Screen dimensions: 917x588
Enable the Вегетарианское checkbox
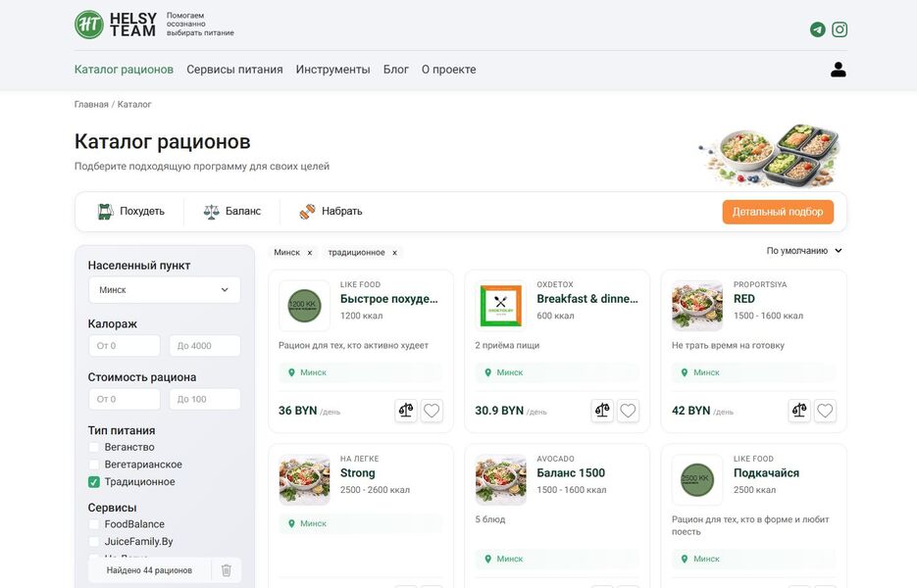[93, 465]
